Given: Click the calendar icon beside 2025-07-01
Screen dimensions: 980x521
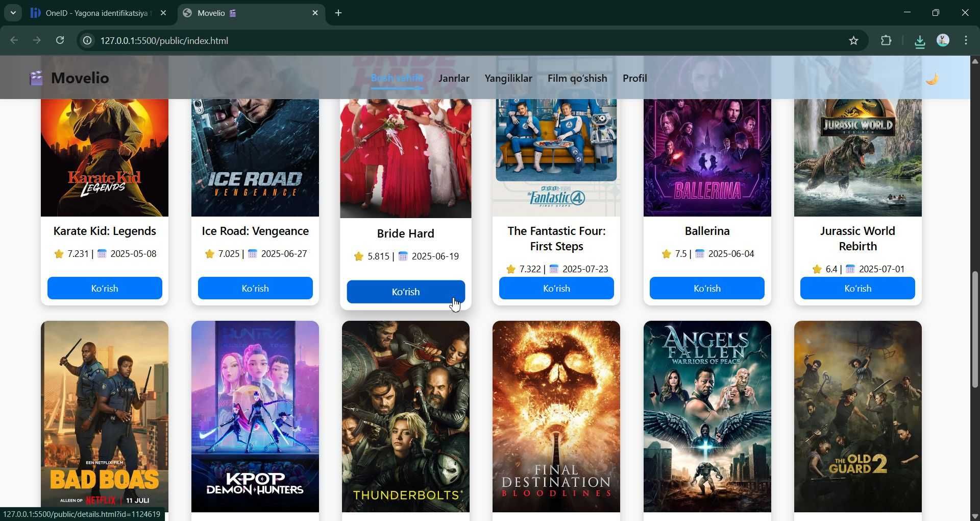Looking at the screenshot, I should (x=850, y=269).
